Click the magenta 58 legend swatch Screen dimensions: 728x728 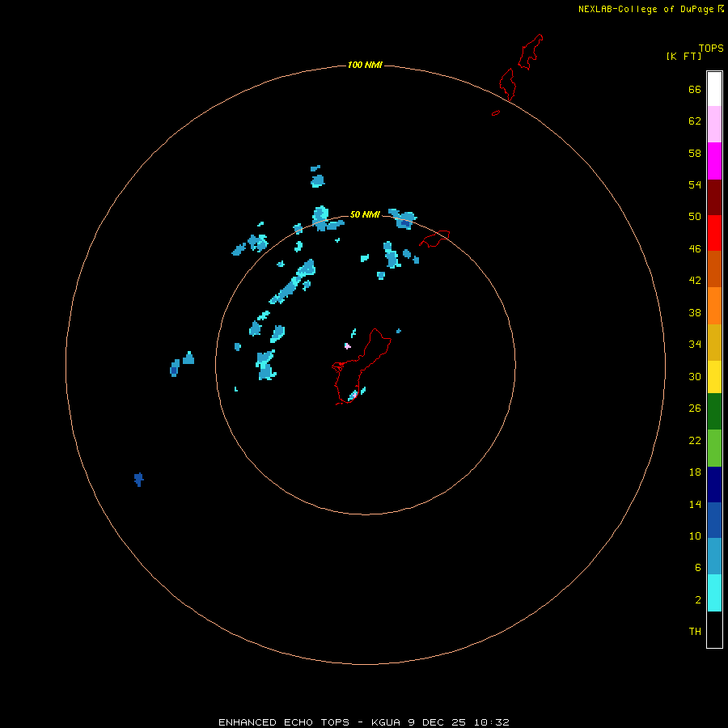714,161
